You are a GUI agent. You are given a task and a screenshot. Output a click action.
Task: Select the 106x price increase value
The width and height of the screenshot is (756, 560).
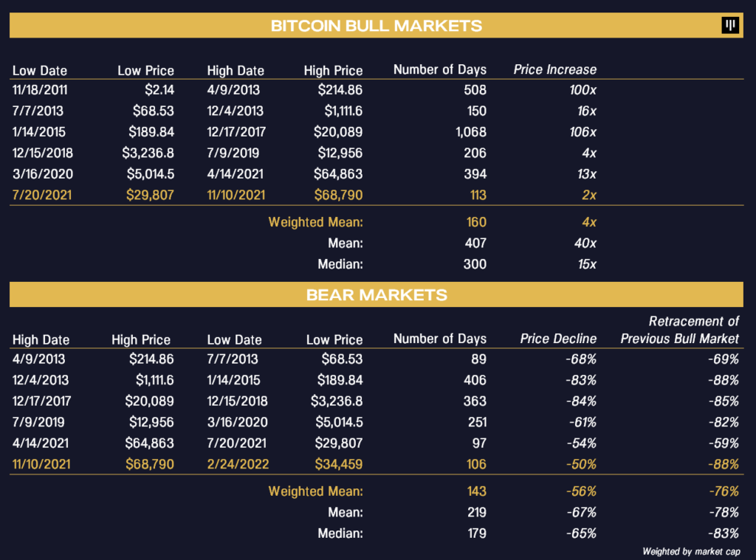(583, 132)
